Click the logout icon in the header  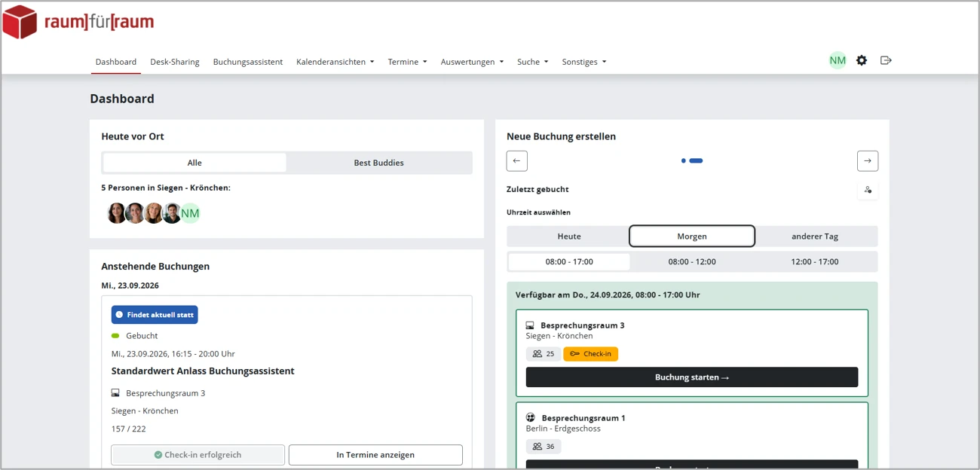886,60
